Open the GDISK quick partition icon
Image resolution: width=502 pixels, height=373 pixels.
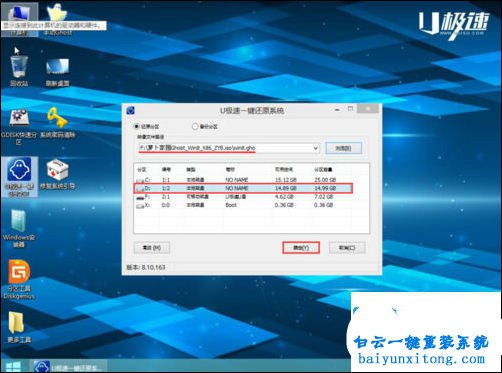[x=19, y=127]
